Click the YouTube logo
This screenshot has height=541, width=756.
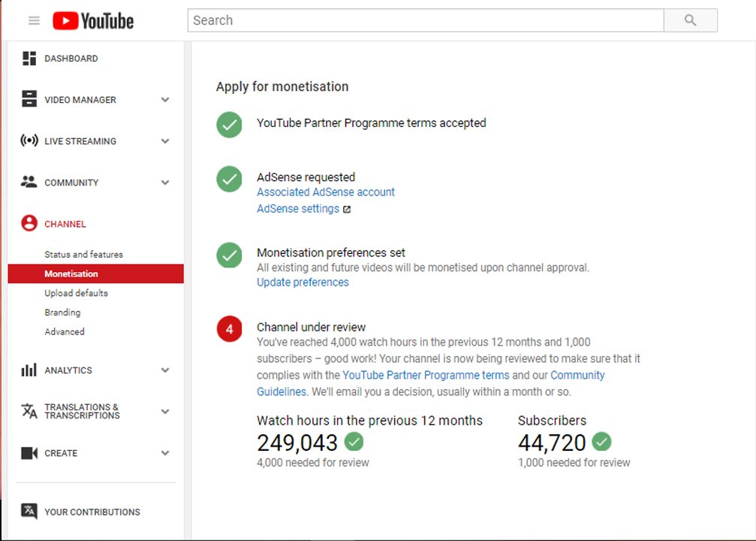click(93, 21)
